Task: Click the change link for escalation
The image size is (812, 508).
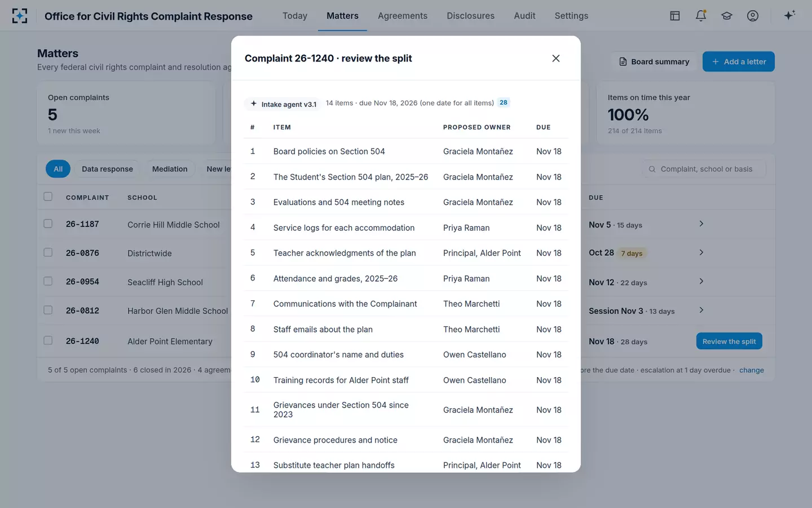Action: click(752, 370)
